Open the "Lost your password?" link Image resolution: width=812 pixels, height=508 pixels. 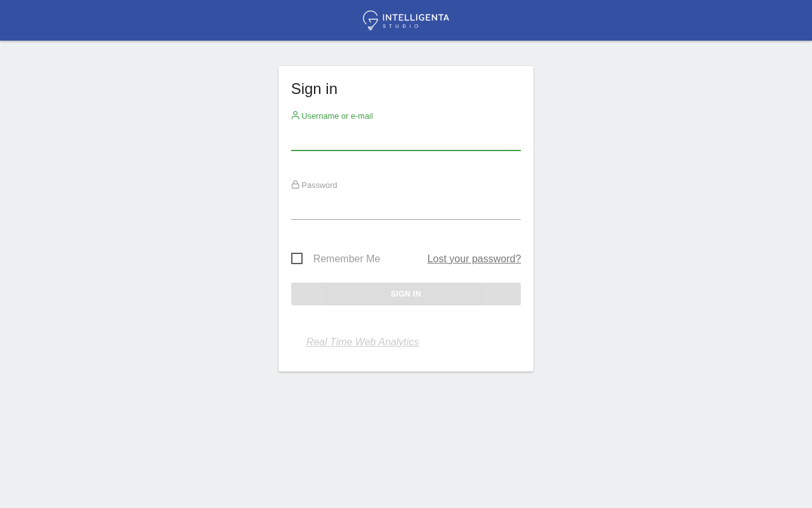(474, 259)
